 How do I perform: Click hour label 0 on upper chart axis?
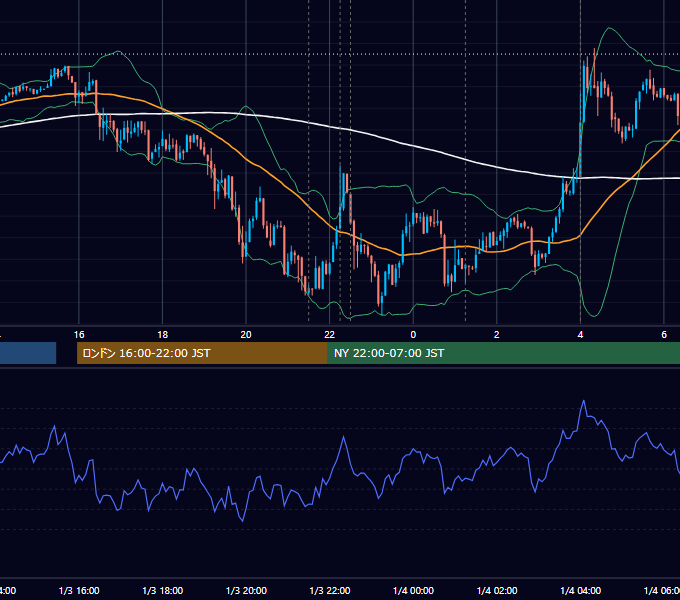(x=413, y=335)
